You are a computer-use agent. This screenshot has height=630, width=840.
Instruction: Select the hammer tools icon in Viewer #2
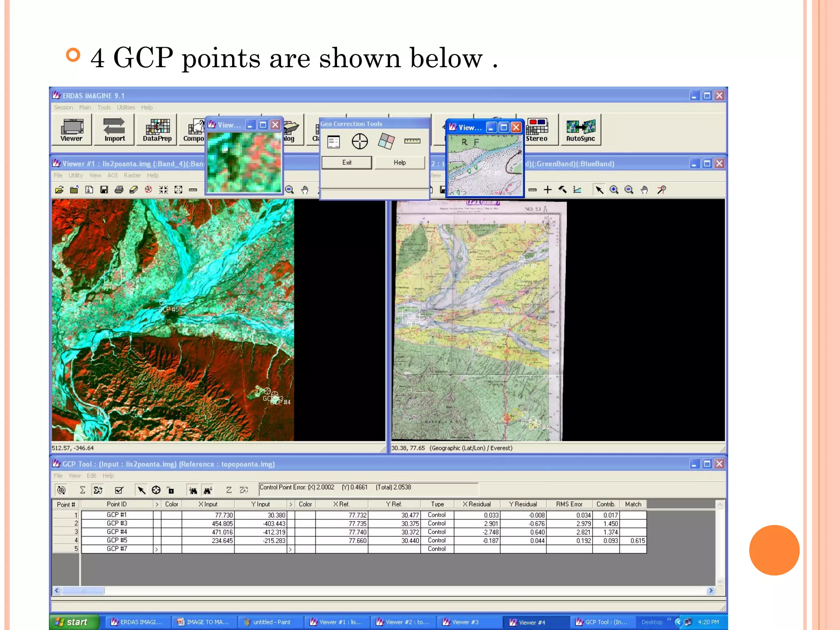coord(562,189)
